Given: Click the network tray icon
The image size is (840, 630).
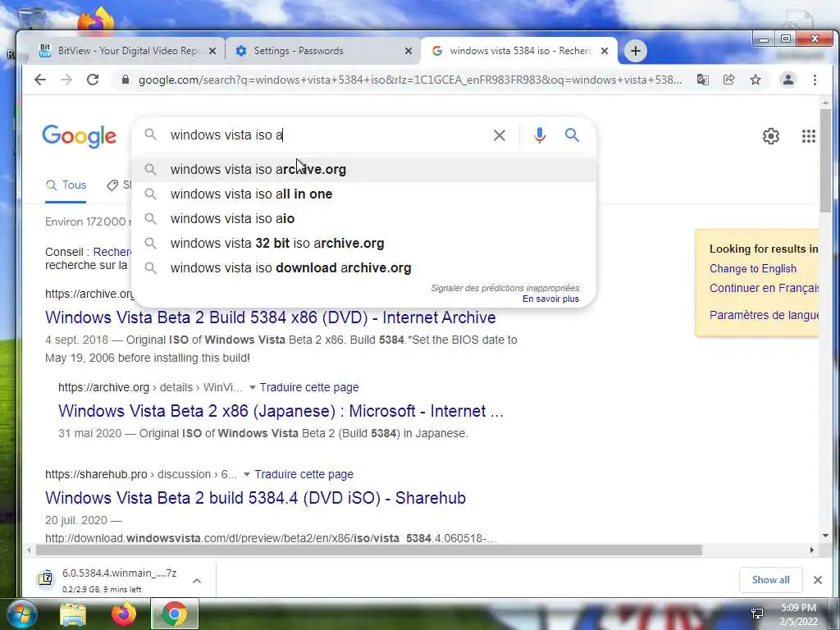Looking at the screenshot, I should click(x=757, y=614).
